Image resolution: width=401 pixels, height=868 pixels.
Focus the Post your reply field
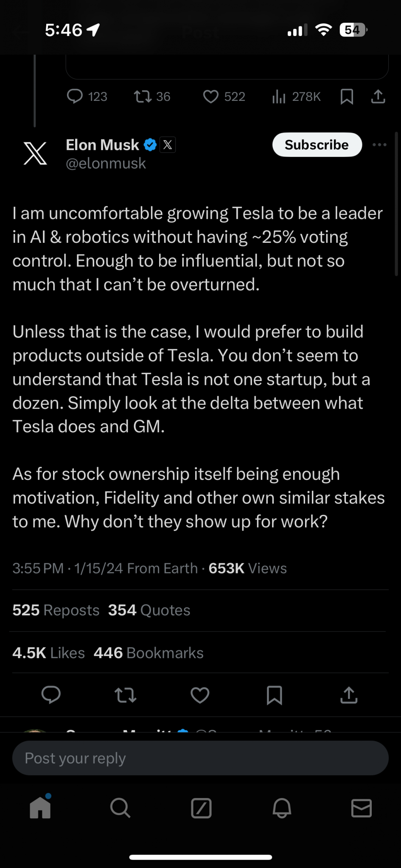coord(200,758)
